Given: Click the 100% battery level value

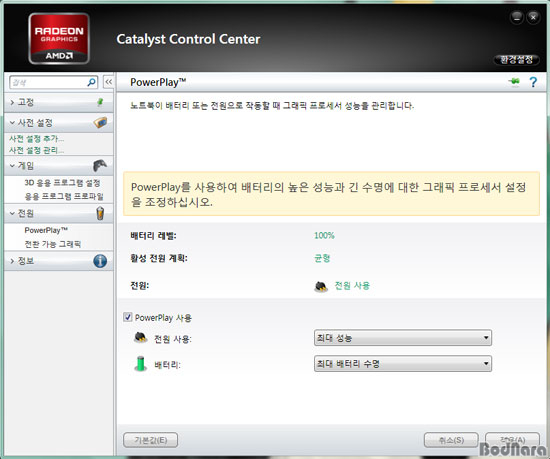Looking at the screenshot, I should [324, 235].
